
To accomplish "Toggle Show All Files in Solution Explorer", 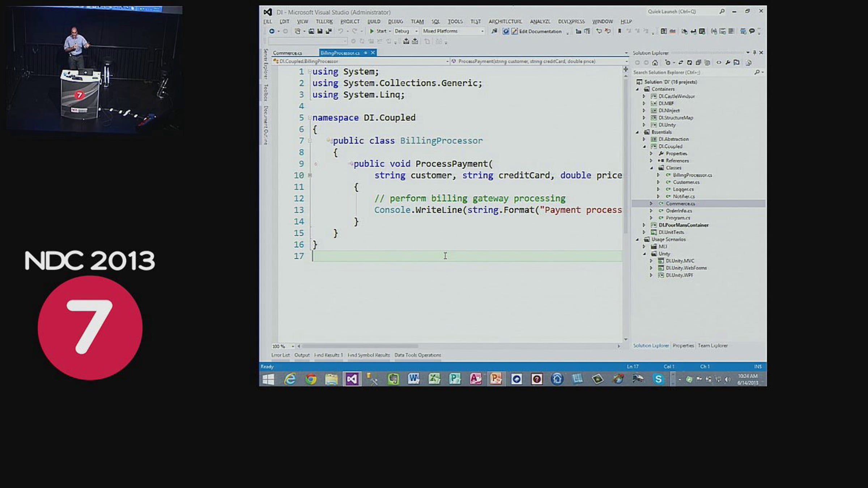I will (x=707, y=63).
